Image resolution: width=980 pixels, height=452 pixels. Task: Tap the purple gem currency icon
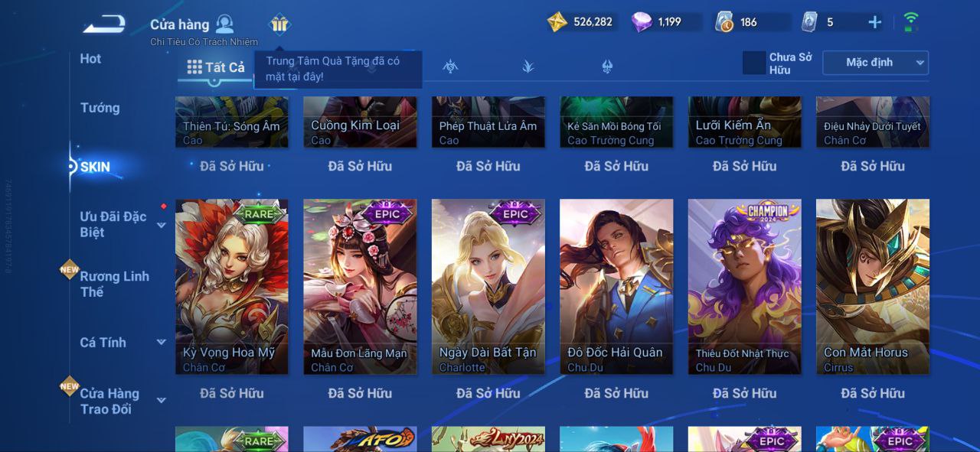[642, 21]
